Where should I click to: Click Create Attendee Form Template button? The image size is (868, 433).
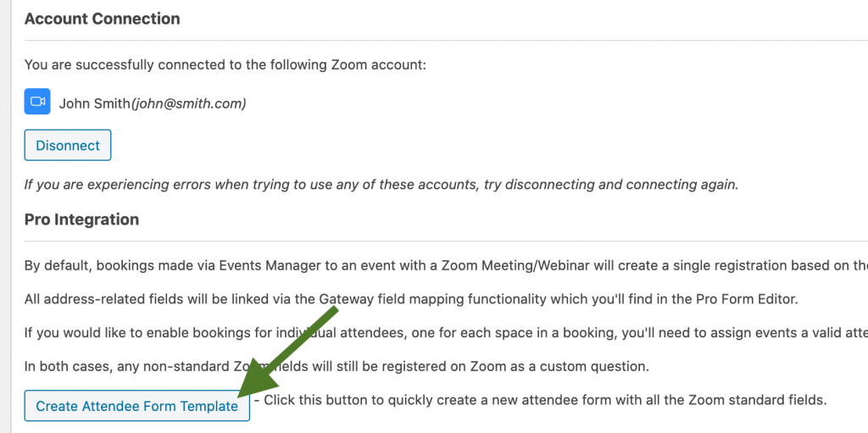pos(136,406)
